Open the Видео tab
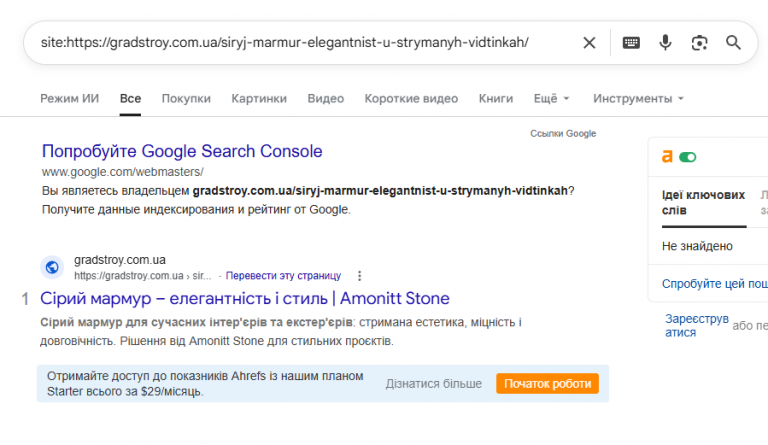Viewport: 768px width, 445px height. click(x=326, y=98)
